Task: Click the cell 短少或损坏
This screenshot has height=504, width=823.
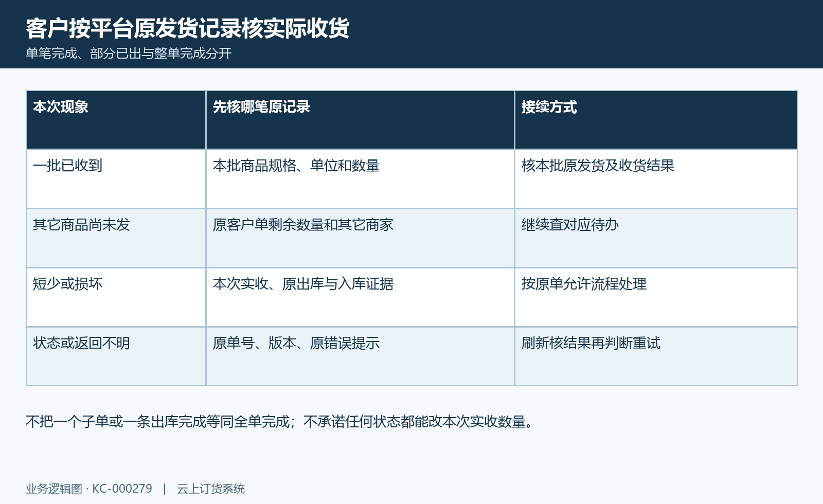Action: click(x=116, y=297)
